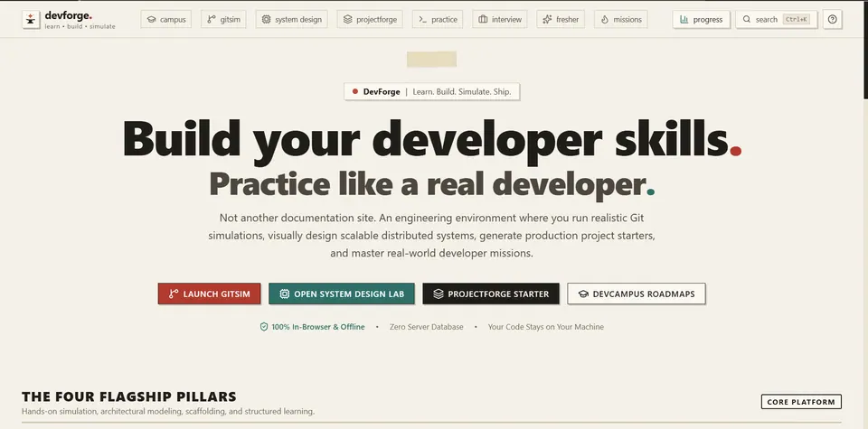Click "The Four Flagship Pillars" heading

[129, 396]
